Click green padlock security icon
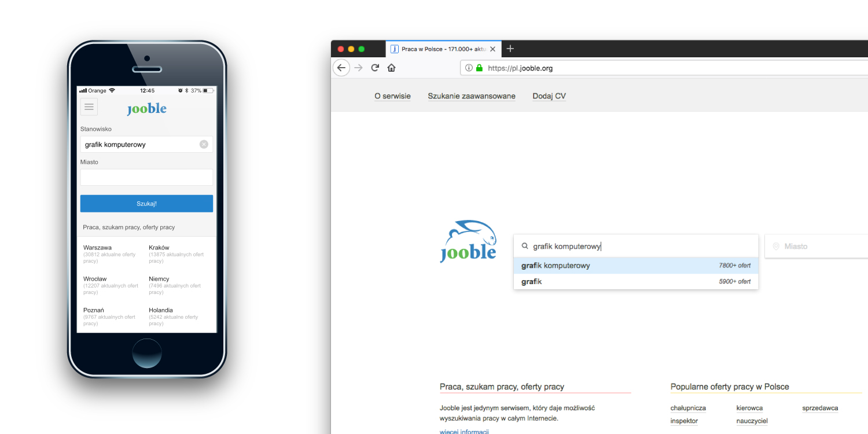The image size is (868, 434). (479, 68)
